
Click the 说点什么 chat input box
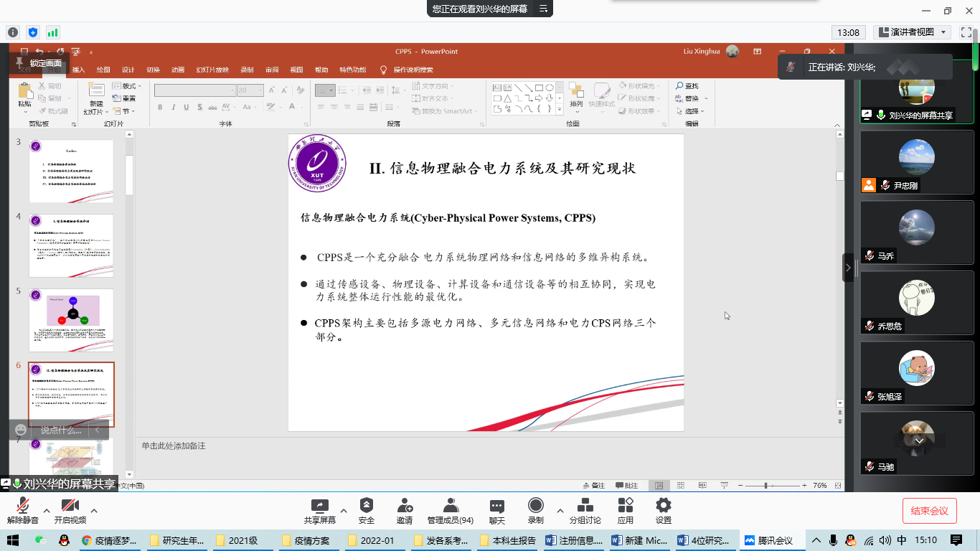click(61, 430)
